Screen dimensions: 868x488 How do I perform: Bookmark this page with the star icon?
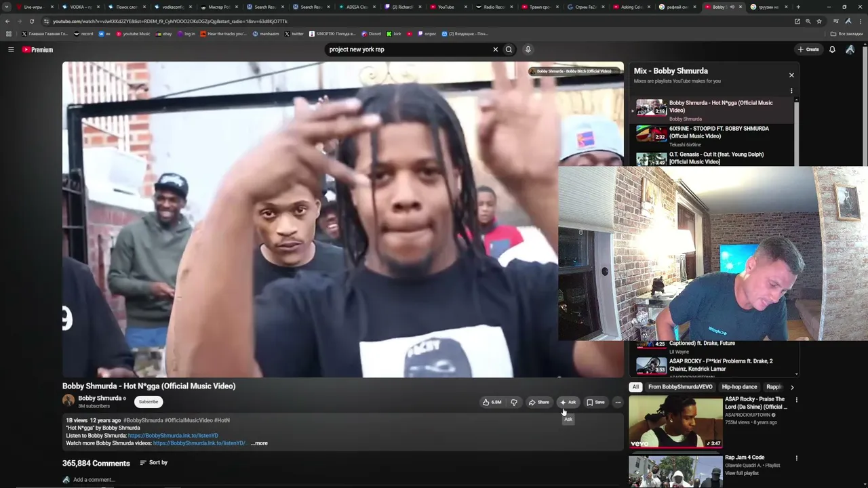click(x=819, y=21)
